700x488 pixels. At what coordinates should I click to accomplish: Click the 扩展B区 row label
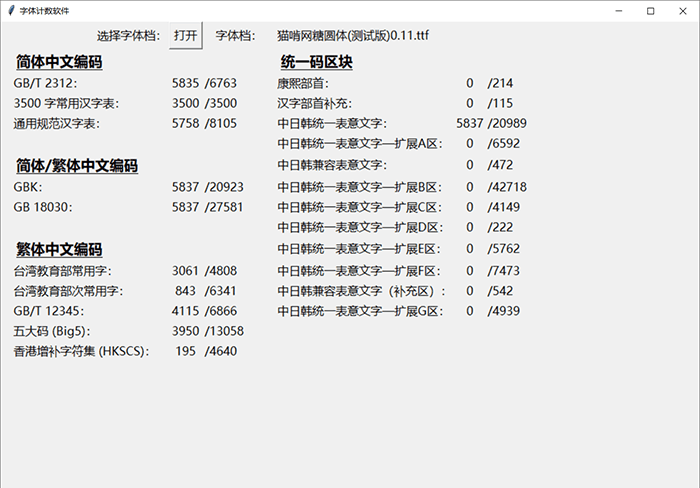pyautogui.click(x=360, y=187)
